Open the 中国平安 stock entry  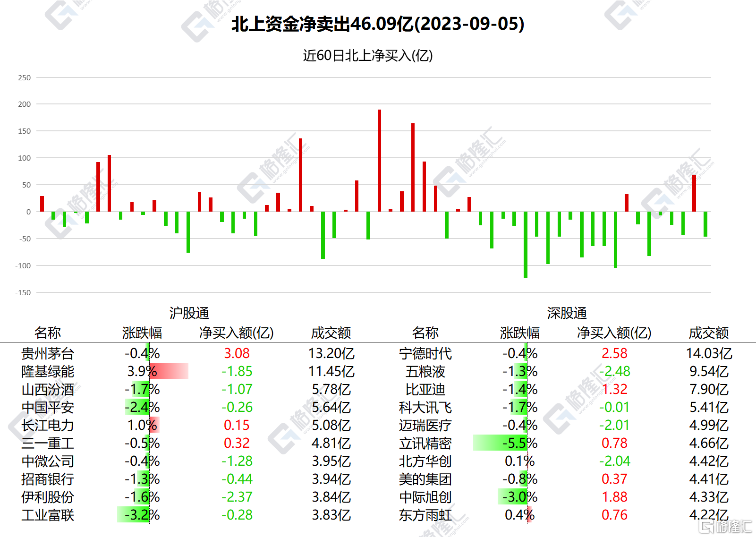pyautogui.click(x=48, y=407)
